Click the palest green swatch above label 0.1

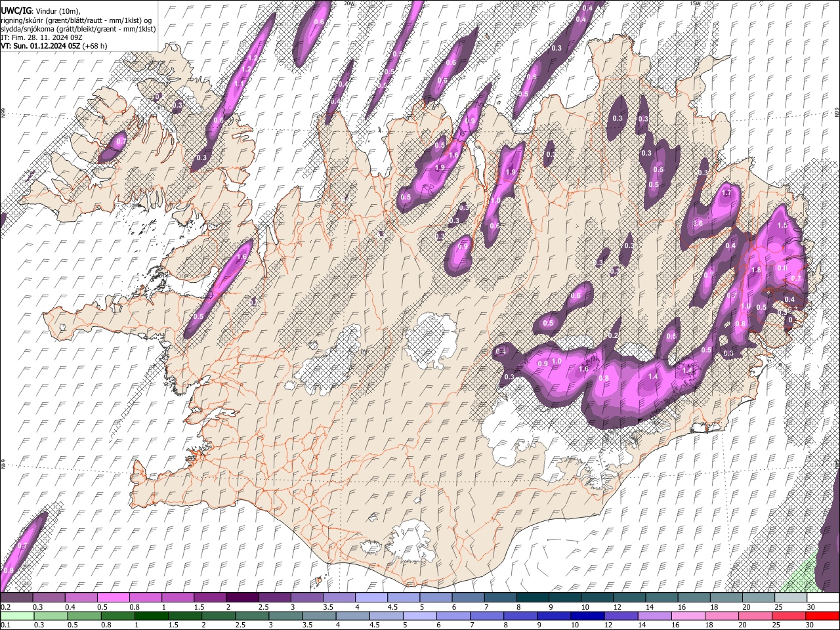point(16,616)
